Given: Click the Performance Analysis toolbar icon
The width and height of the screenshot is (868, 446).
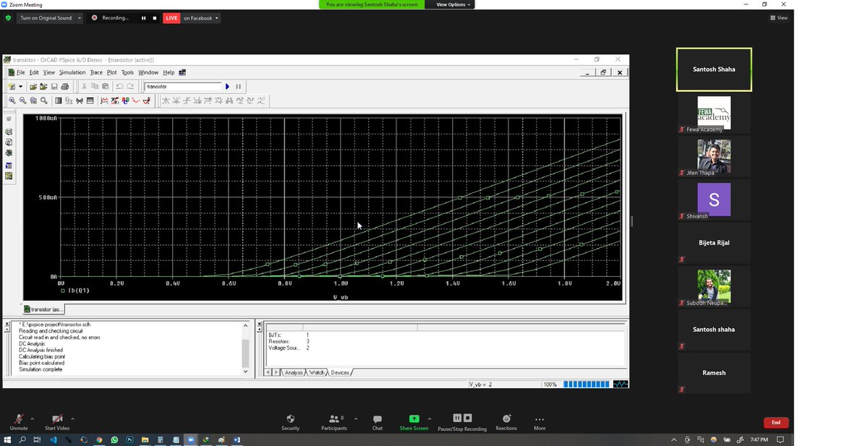Looking at the screenshot, I should [x=80, y=100].
